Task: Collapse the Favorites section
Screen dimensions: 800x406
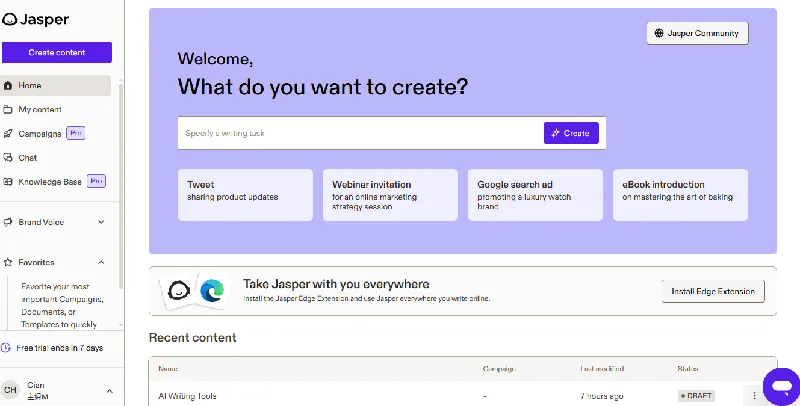Action: (101, 262)
